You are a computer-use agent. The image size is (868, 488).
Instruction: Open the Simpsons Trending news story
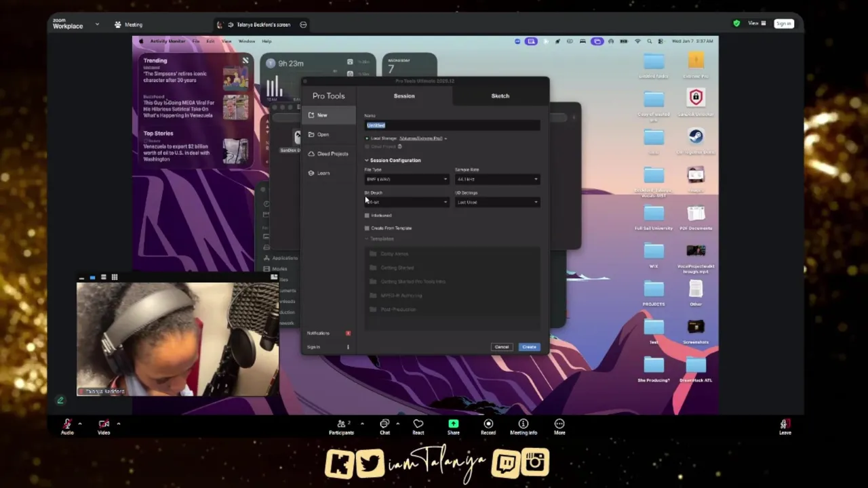click(195, 77)
